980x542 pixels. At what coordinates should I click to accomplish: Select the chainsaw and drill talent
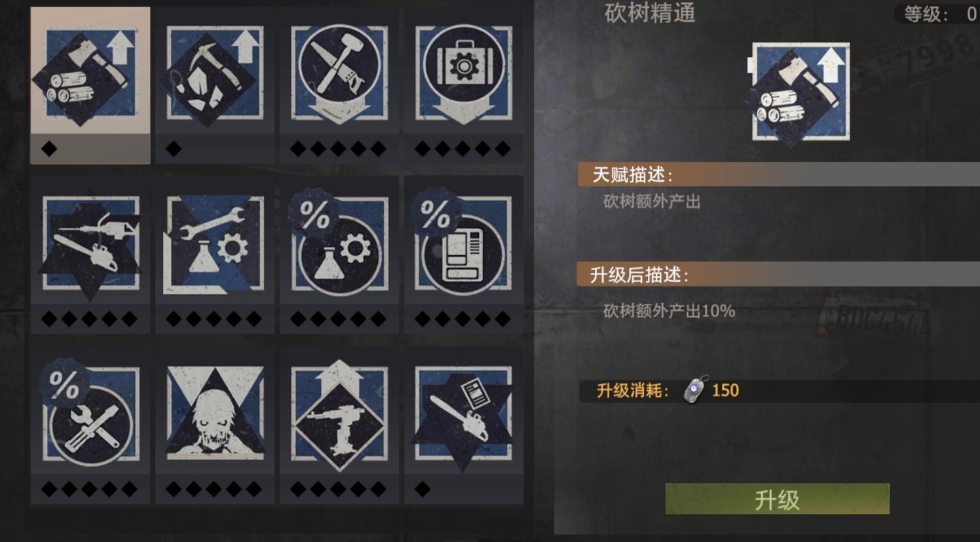click(x=90, y=255)
